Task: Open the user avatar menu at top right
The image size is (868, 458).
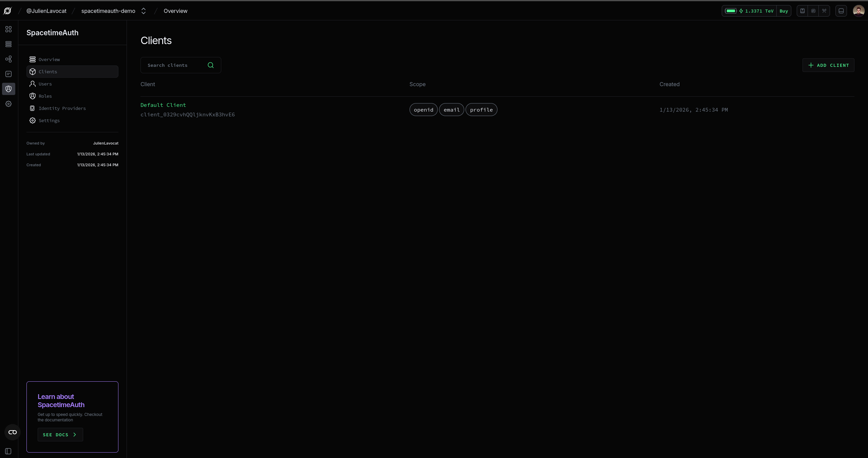Action: click(859, 11)
